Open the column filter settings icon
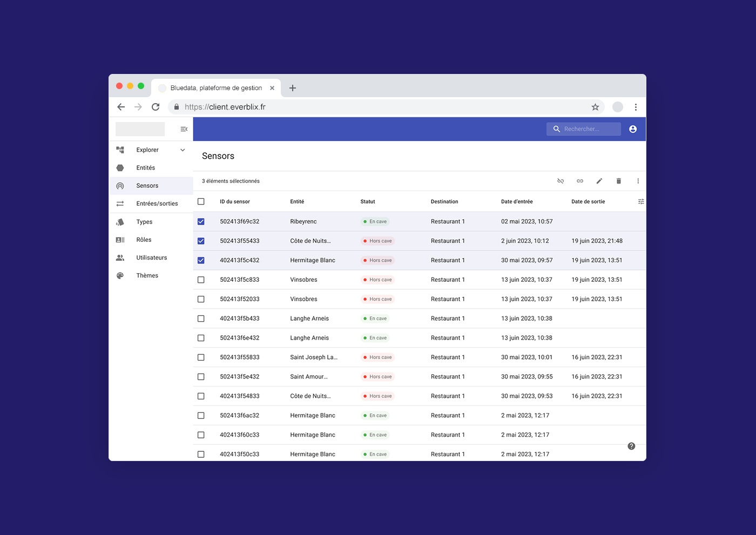The height and width of the screenshot is (535, 756). (x=641, y=201)
